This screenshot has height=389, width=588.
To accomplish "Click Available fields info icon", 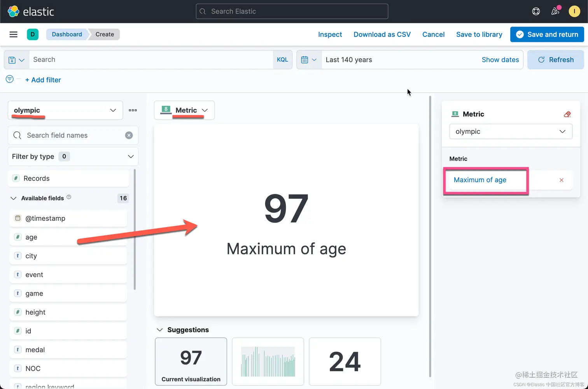I will [x=69, y=197].
